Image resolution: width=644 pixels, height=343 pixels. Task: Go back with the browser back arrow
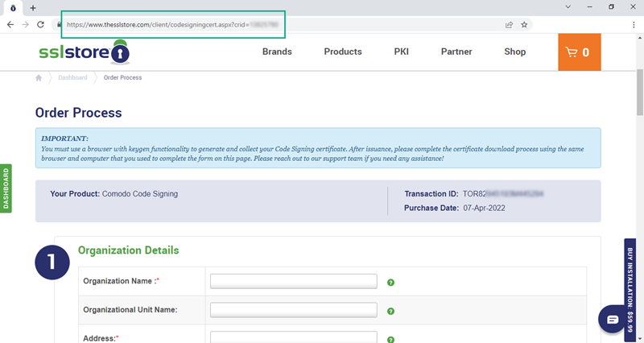click(10, 25)
